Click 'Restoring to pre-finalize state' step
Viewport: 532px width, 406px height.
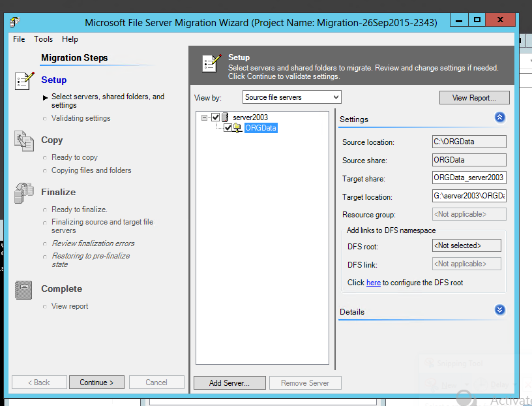[x=91, y=260]
